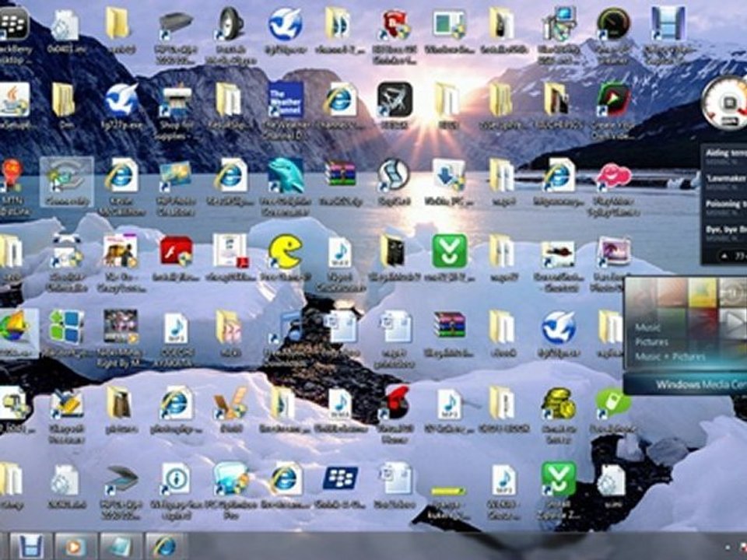Open Windows Media Player from the taskbar
The width and height of the screenshot is (747, 560).
[x=75, y=546]
